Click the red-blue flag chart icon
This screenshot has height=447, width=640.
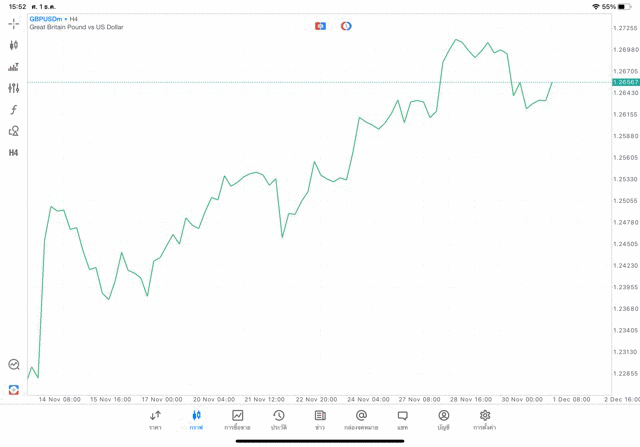[320, 26]
